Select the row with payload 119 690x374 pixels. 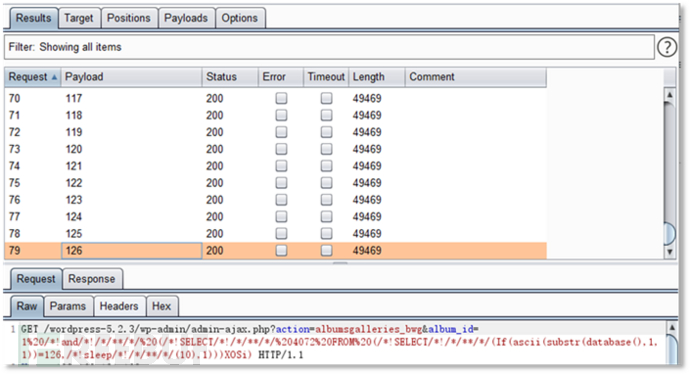tap(275, 132)
